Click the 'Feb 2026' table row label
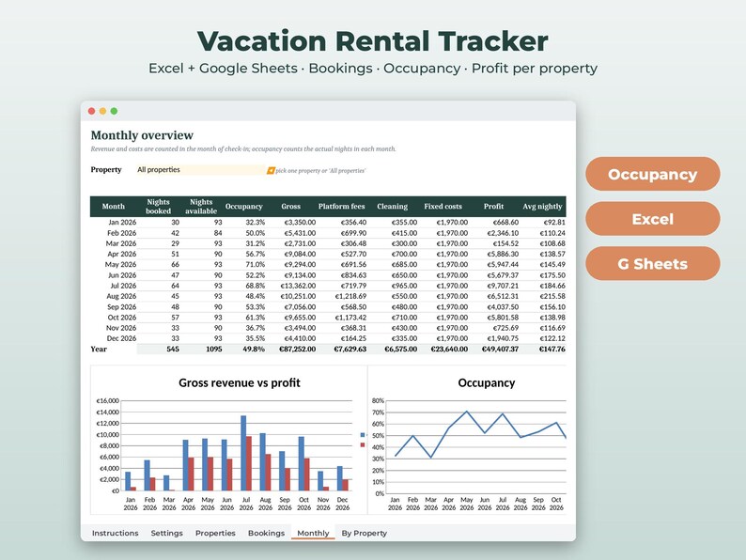 [x=121, y=233]
